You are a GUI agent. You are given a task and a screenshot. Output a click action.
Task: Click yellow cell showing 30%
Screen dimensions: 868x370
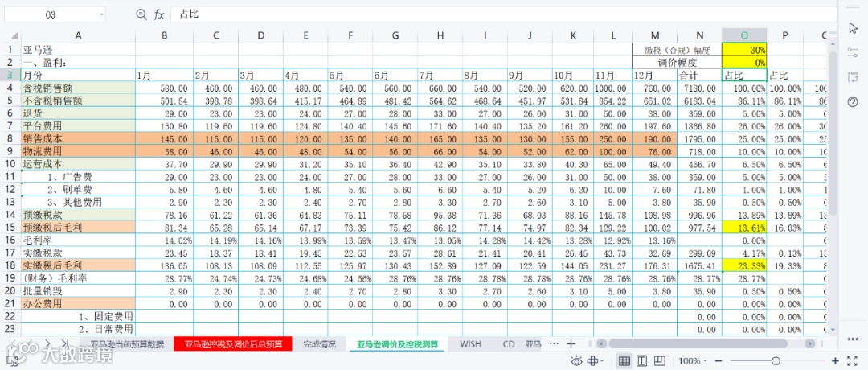coord(744,50)
